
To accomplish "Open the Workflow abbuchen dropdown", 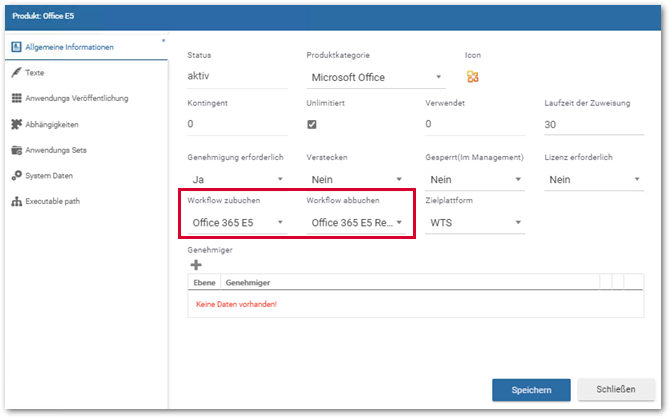I will coord(356,223).
